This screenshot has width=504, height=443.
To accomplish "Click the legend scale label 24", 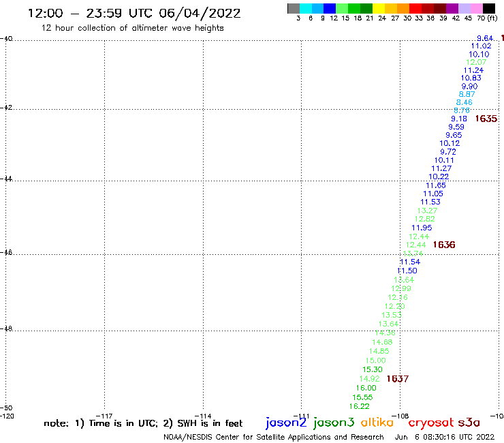I will point(382,18).
